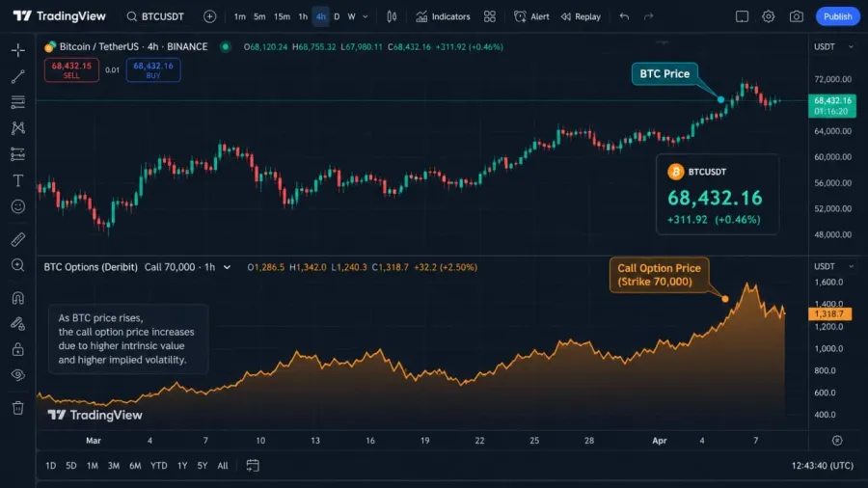Take a chart snapshot with the camera

click(x=796, y=16)
